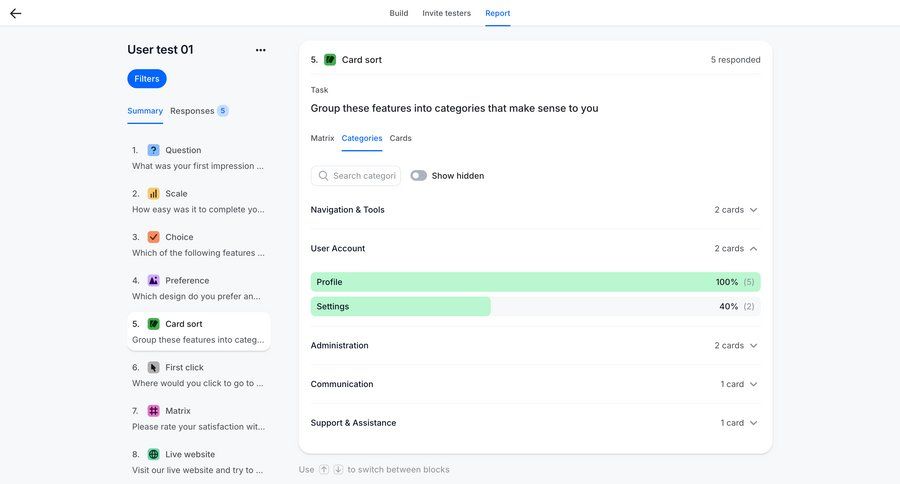The height and width of the screenshot is (484, 900).
Task: Expand the Navigation & Tools category
Action: 753,210
